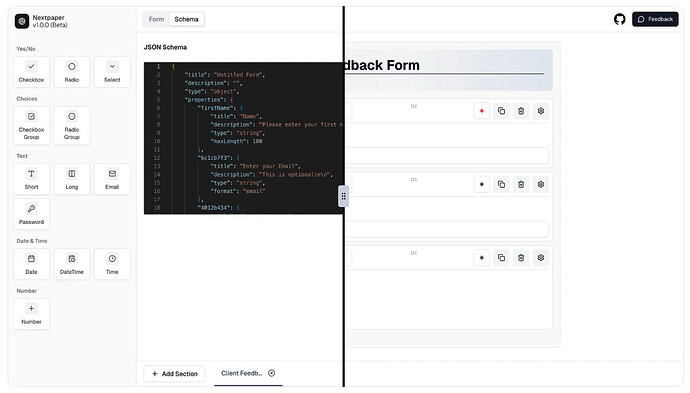Open options for Client Feedback section tab

click(272, 373)
